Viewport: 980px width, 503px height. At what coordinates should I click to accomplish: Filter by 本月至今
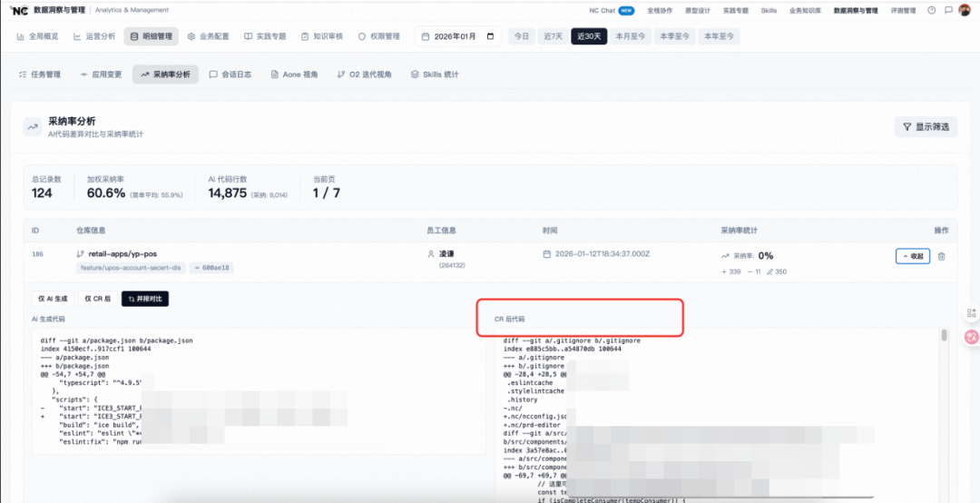pyautogui.click(x=630, y=36)
